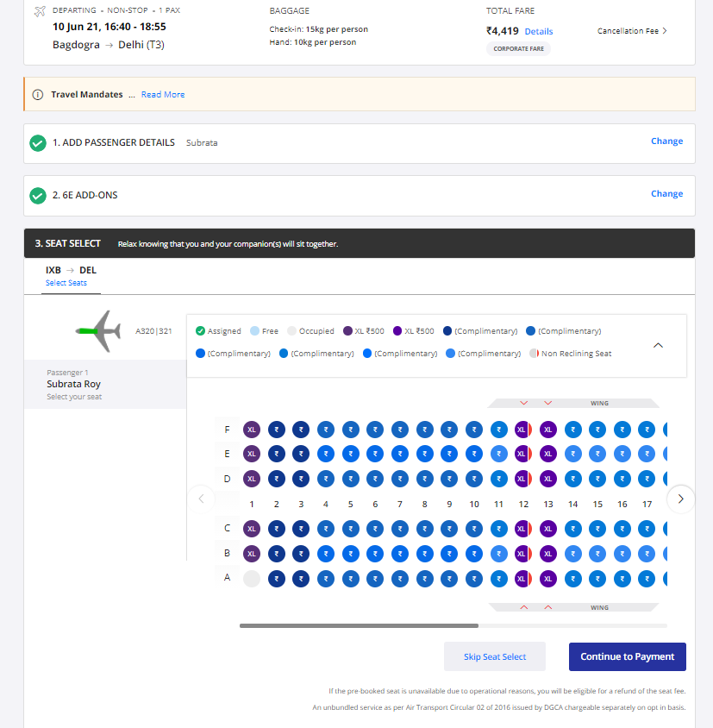
Task: Open Read More for Travel Mandates
Action: [163, 95]
